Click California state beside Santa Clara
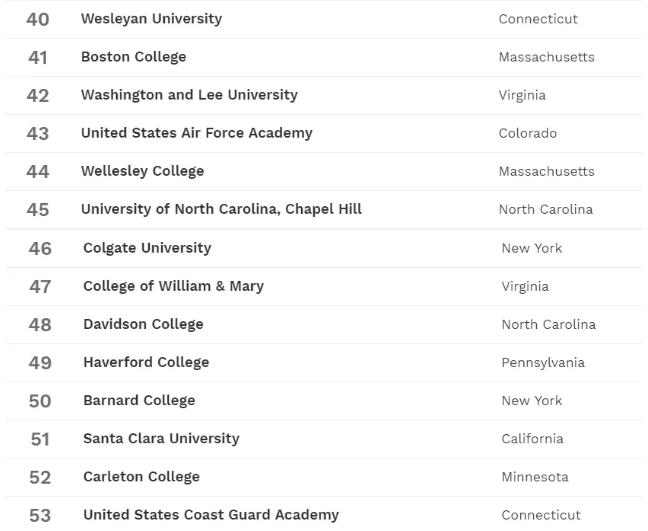This screenshot has height=531, width=648. click(532, 439)
